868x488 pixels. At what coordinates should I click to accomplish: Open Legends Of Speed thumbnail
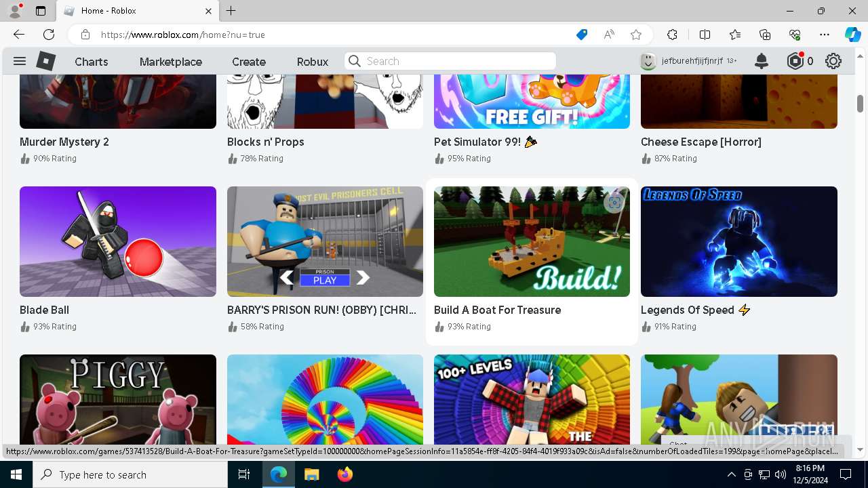pos(739,241)
